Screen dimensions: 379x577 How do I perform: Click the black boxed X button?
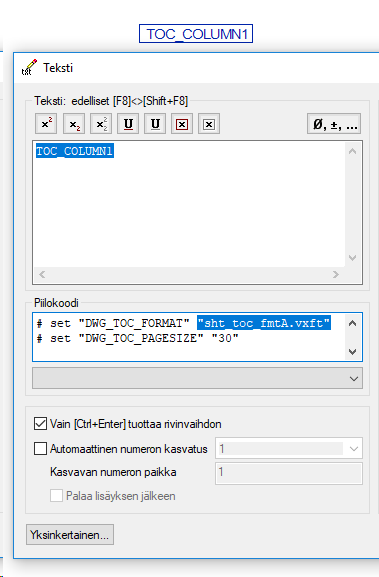(209, 124)
